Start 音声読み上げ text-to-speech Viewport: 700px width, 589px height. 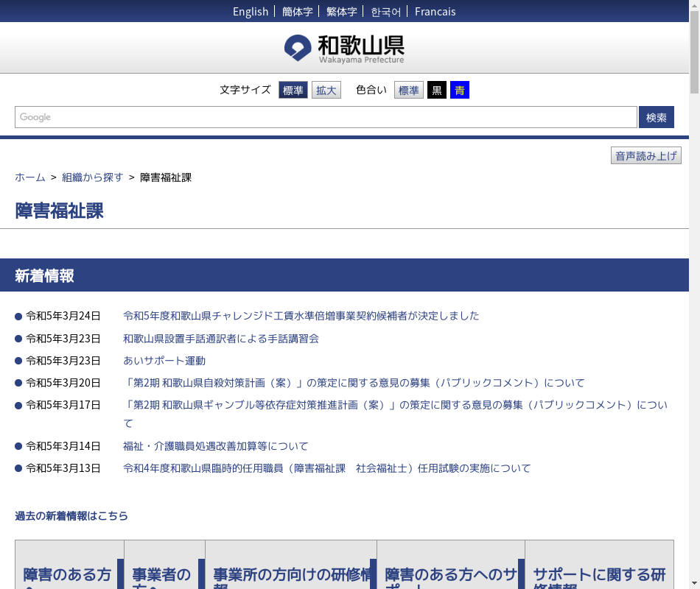point(645,156)
